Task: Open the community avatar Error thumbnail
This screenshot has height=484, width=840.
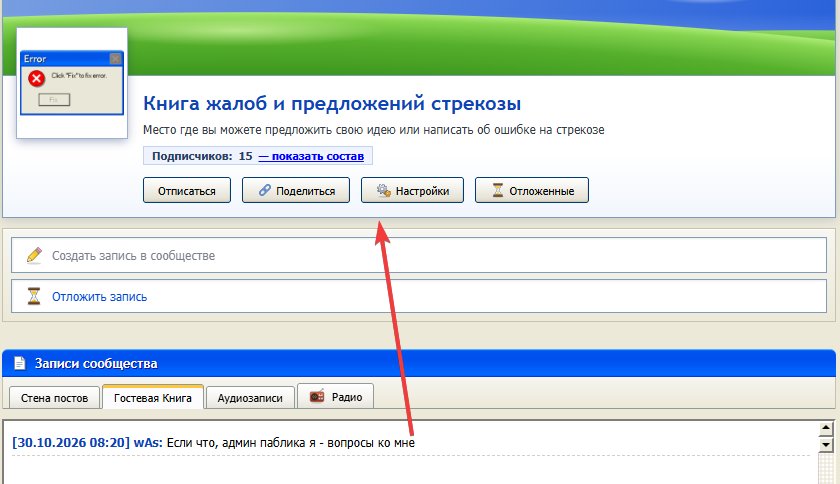Action: (72, 83)
